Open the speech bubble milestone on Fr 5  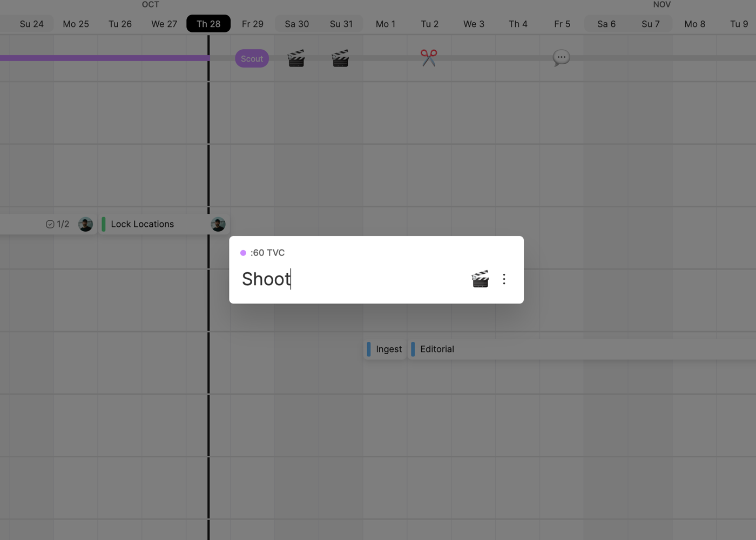(561, 58)
